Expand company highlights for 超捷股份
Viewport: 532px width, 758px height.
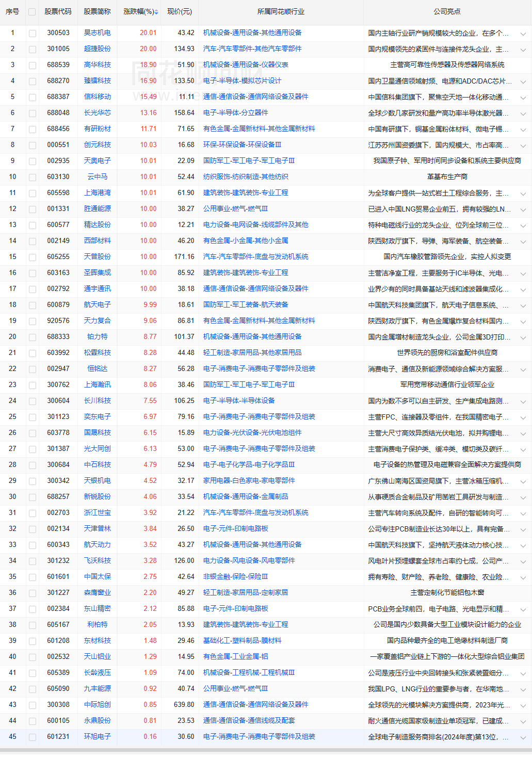(523, 50)
